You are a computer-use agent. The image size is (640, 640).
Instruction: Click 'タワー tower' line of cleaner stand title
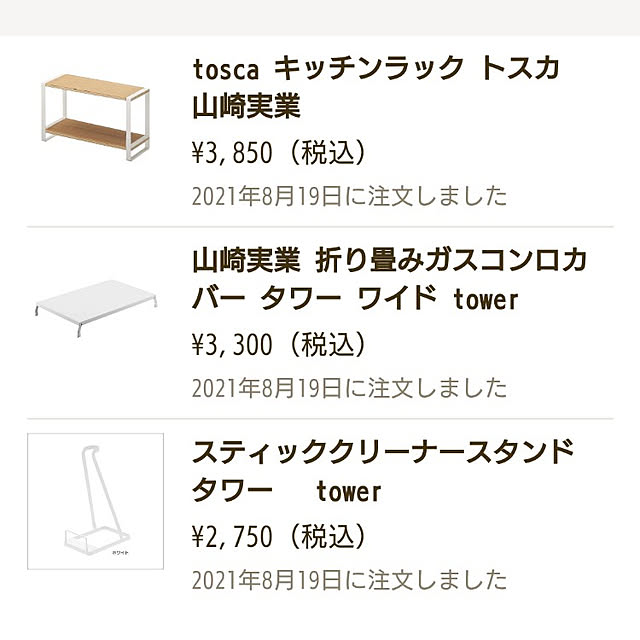click(x=287, y=491)
